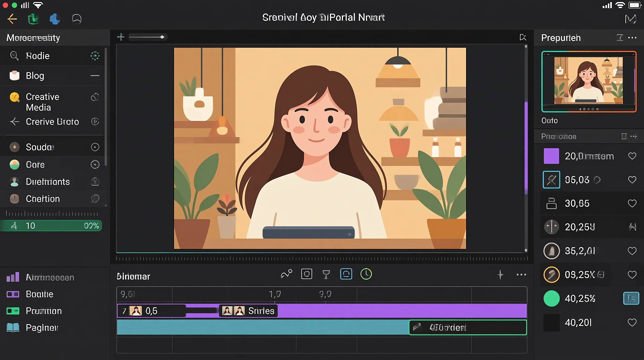The width and height of the screenshot is (644, 360).
Task: Toggle heart on the 30,65 row
Action: click(632, 203)
